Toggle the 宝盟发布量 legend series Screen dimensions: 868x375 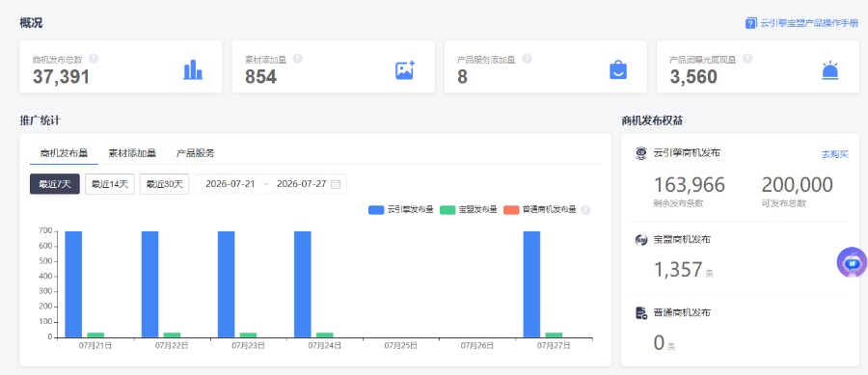tap(469, 209)
